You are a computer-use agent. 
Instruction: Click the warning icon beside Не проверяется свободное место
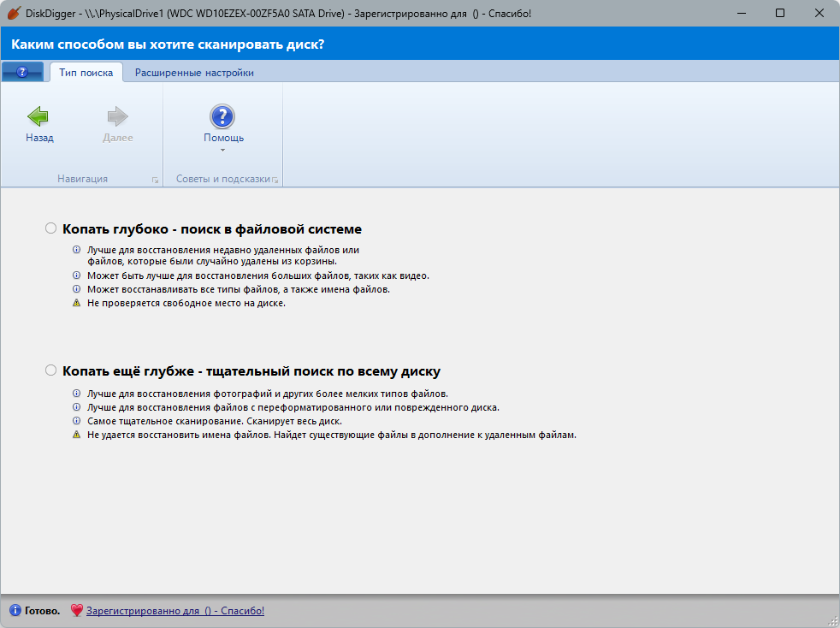tap(77, 303)
